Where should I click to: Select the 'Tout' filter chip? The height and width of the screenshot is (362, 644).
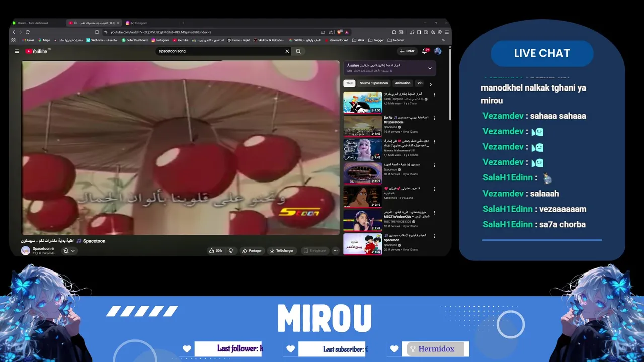coord(349,83)
